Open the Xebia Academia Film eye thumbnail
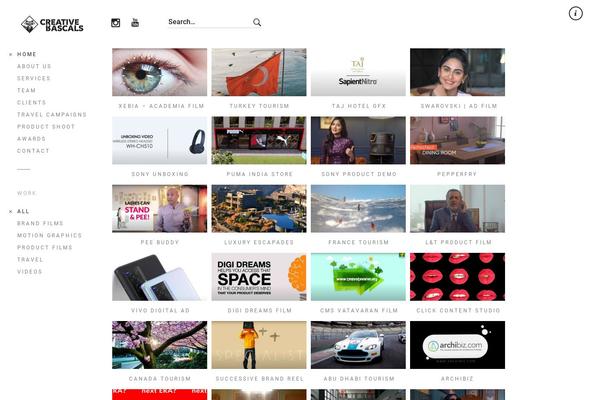600x400 pixels. (160, 72)
